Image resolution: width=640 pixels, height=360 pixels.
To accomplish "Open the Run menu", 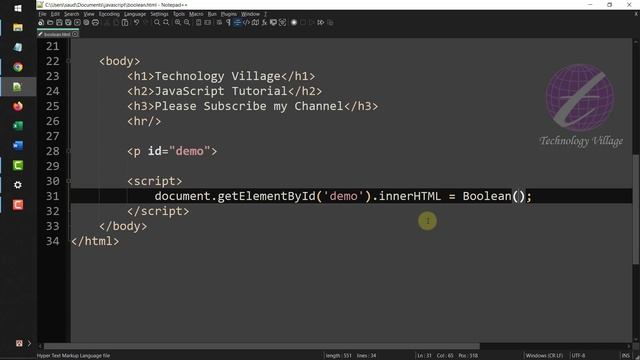I will point(212,14).
